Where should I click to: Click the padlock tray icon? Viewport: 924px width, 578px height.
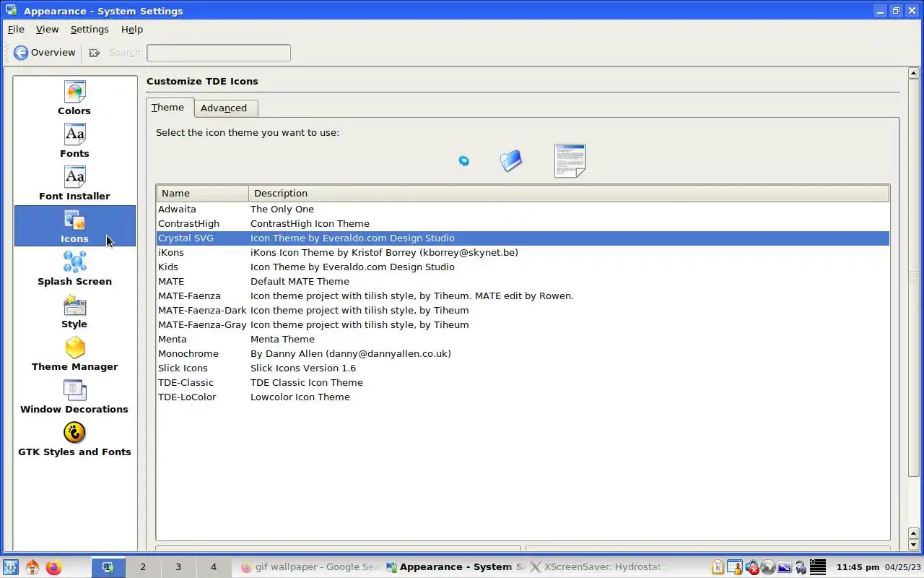tap(801, 567)
